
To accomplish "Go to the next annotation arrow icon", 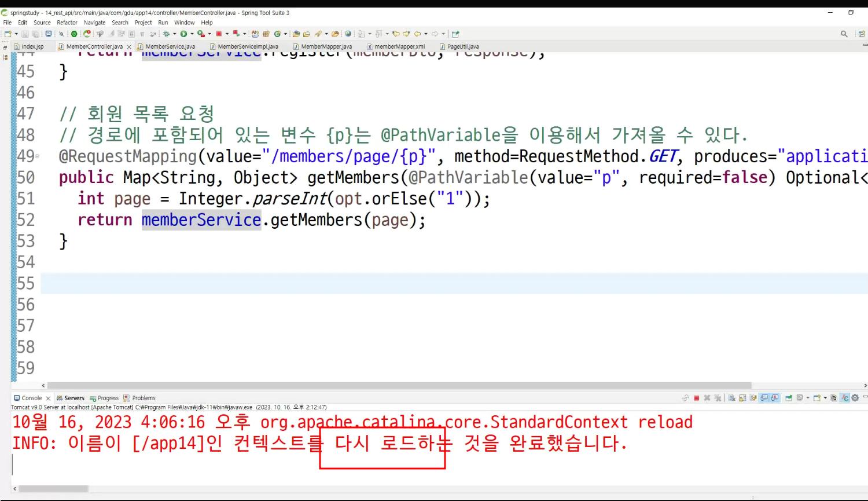I will click(x=362, y=34).
